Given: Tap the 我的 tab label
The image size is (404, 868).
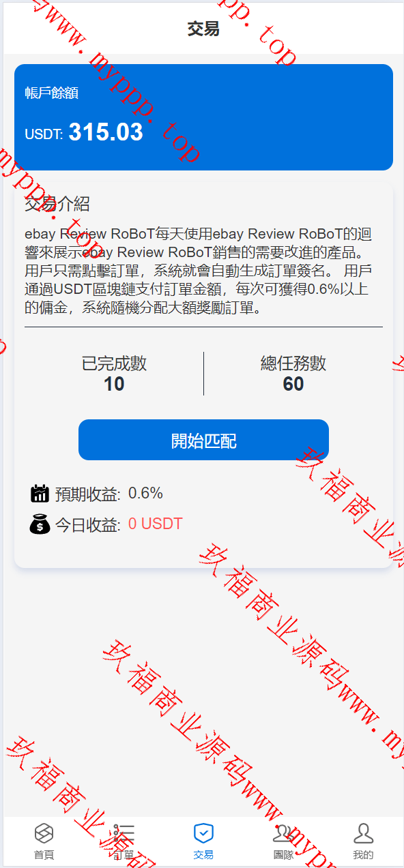Looking at the screenshot, I should tap(363, 854).
